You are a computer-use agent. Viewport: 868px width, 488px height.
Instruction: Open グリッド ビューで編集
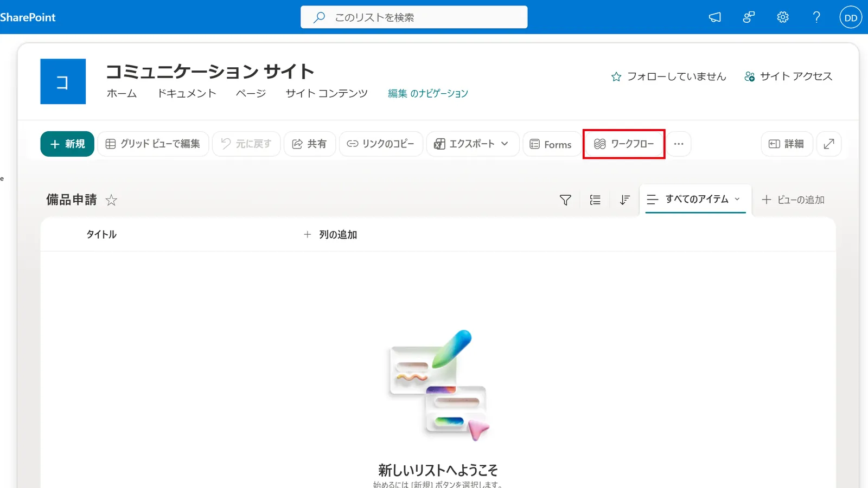click(153, 144)
